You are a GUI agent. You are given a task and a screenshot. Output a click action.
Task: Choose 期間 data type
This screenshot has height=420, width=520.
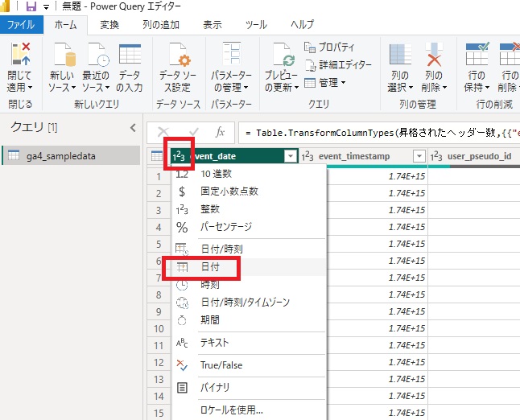pos(249,320)
